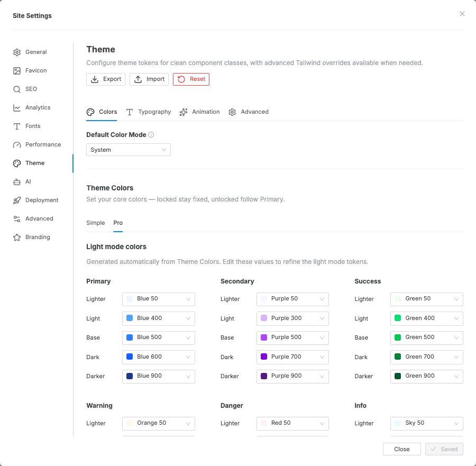Image resolution: width=476 pixels, height=466 pixels.
Task: Click the Saved button
Action: (x=444, y=449)
